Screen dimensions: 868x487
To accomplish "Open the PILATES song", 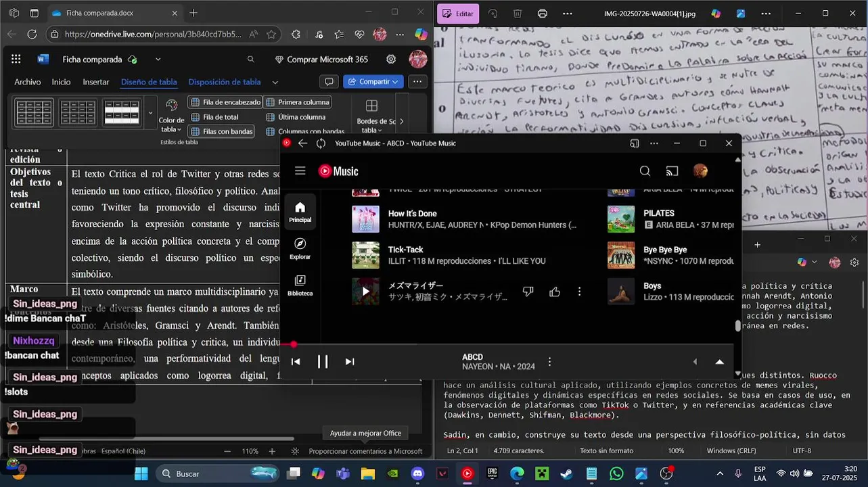I will click(x=659, y=213).
